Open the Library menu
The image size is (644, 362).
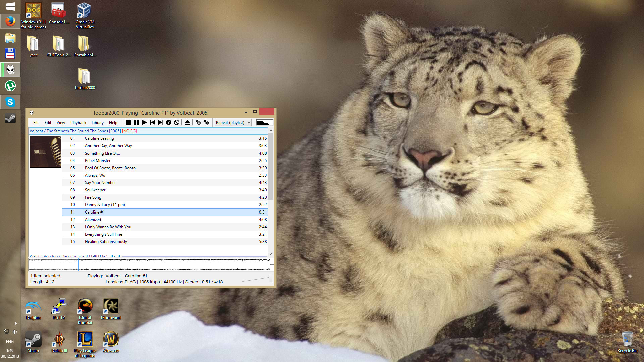coord(97,123)
